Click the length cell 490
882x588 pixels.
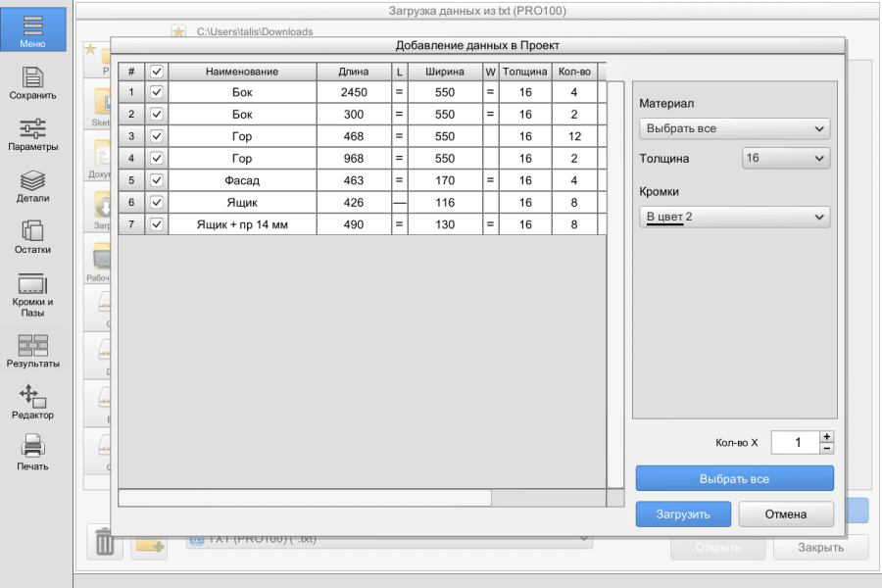(353, 224)
